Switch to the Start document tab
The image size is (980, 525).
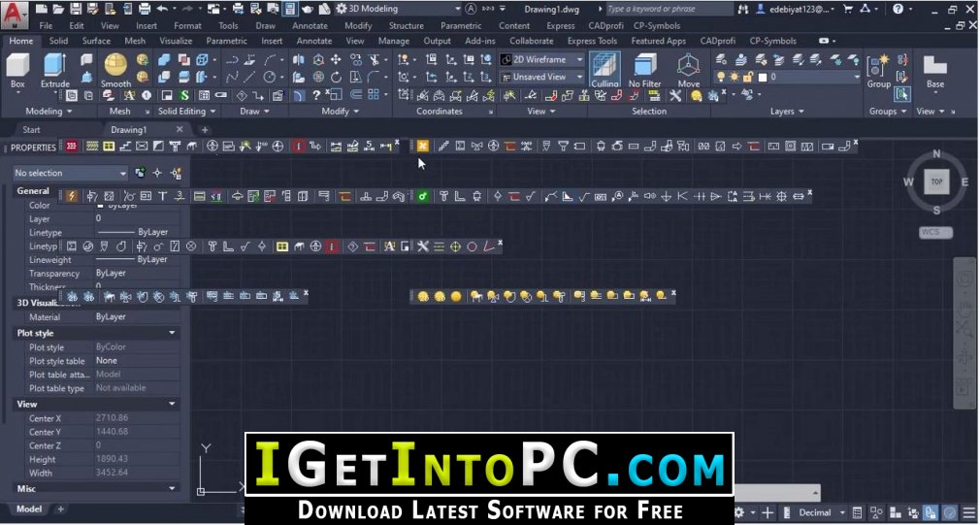(x=31, y=129)
